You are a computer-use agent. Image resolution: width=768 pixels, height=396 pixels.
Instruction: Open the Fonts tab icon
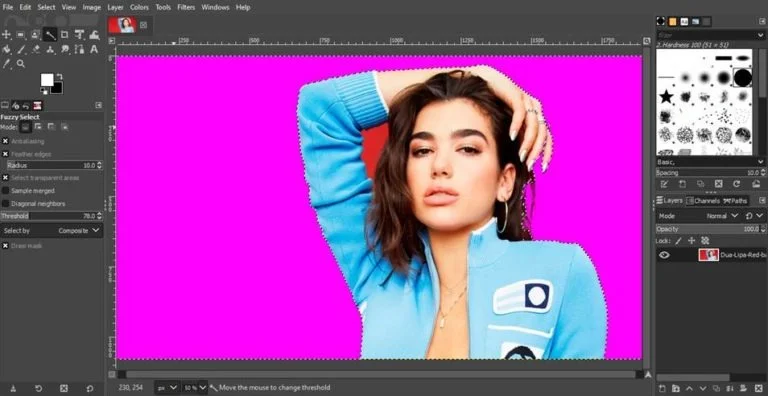684,21
